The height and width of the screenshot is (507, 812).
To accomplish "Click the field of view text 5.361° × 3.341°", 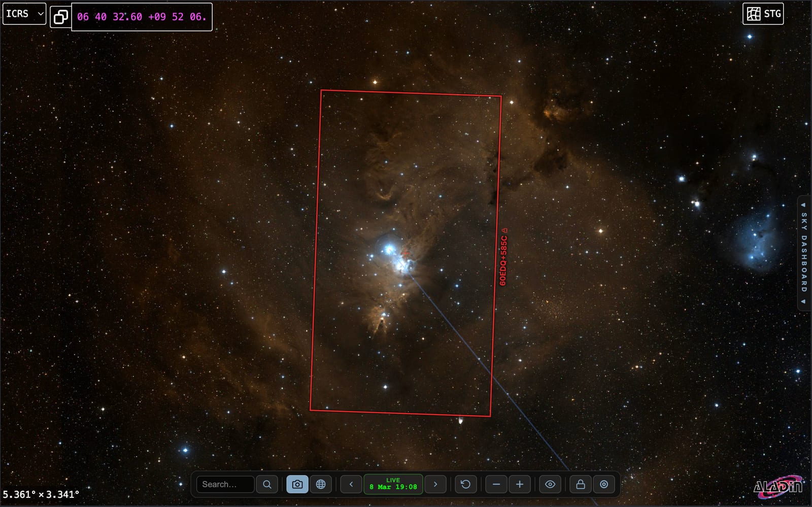I will (41, 494).
